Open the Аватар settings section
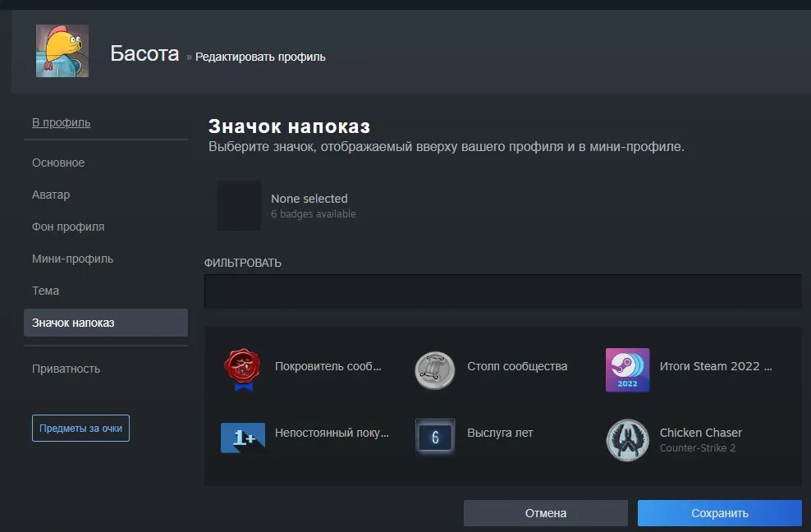This screenshot has width=811, height=532. click(x=51, y=195)
